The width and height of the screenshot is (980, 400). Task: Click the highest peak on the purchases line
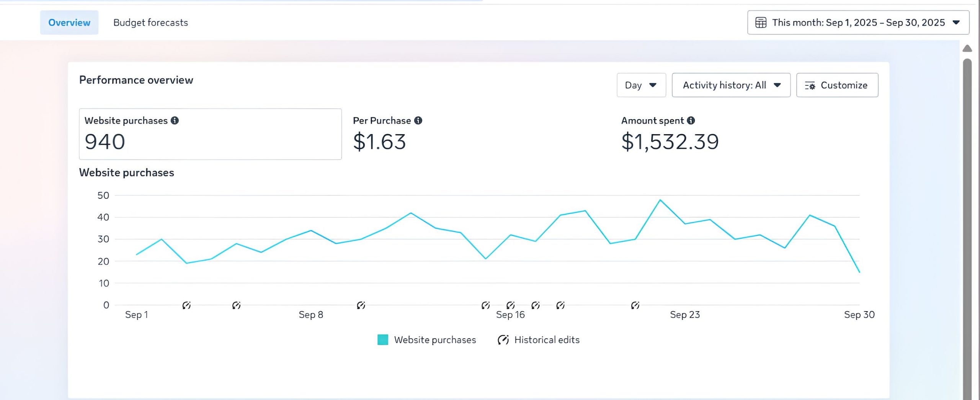coord(660,200)
